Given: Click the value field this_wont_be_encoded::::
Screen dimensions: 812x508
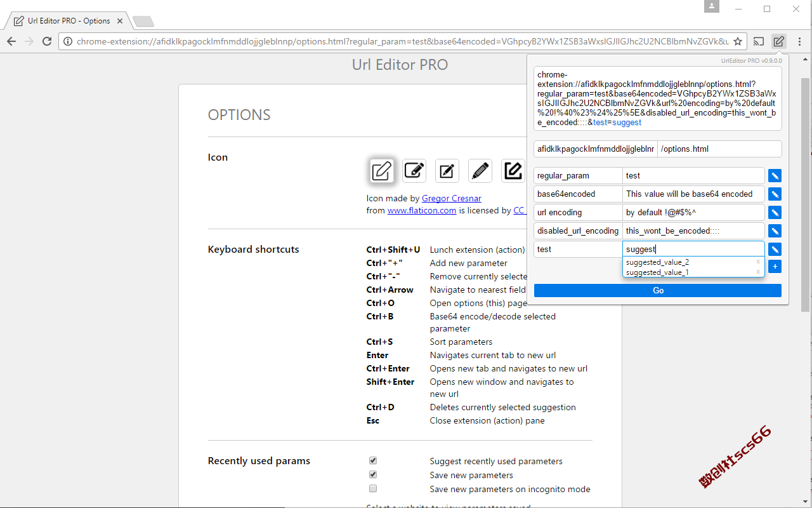Looking at the screenshot, I should pyautogui.click(x=693, y=231).
